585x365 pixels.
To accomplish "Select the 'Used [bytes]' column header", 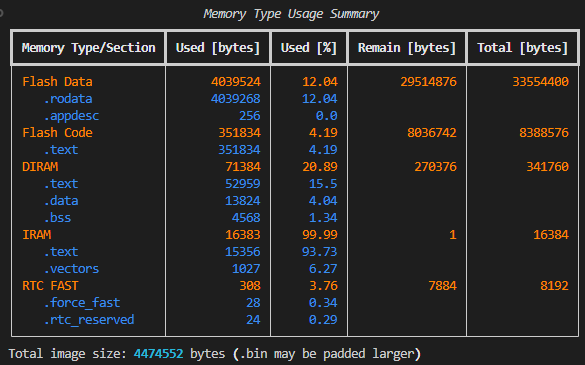I will pos(218,48).
